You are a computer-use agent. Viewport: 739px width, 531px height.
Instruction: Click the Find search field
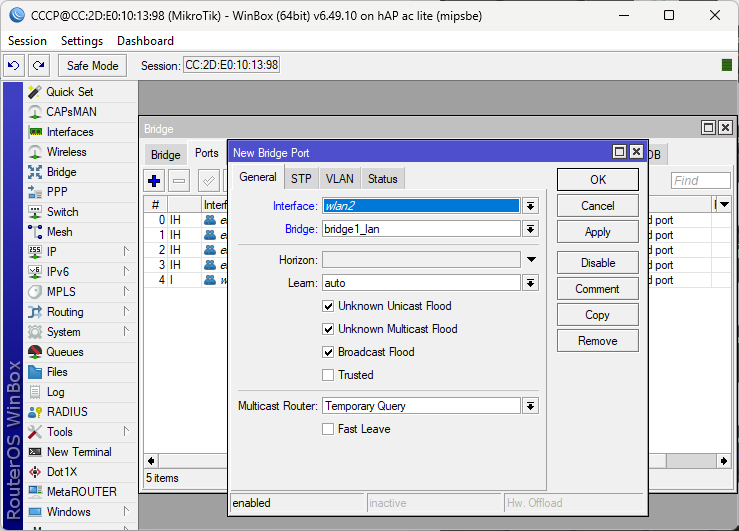(x=700, y=180)
